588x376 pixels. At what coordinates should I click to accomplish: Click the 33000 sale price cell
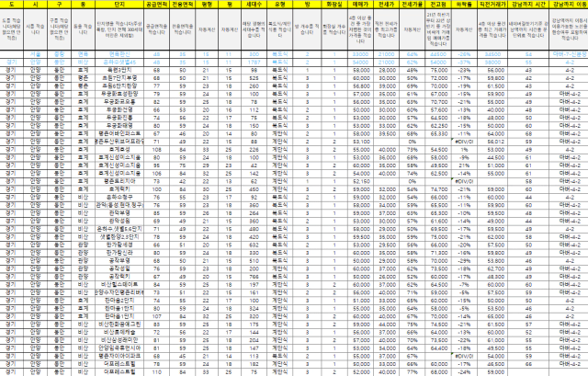coord(360,54)
